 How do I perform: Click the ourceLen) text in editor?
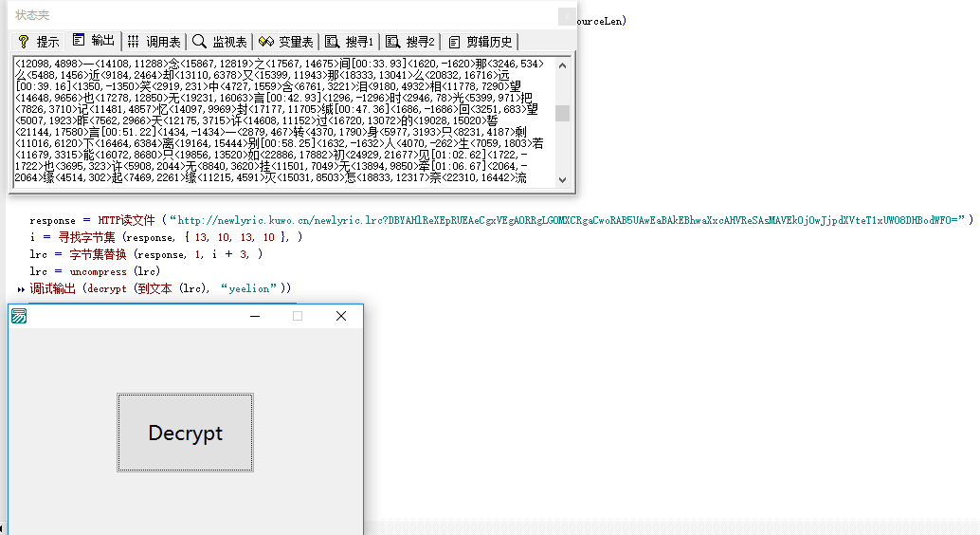[601, 21]
